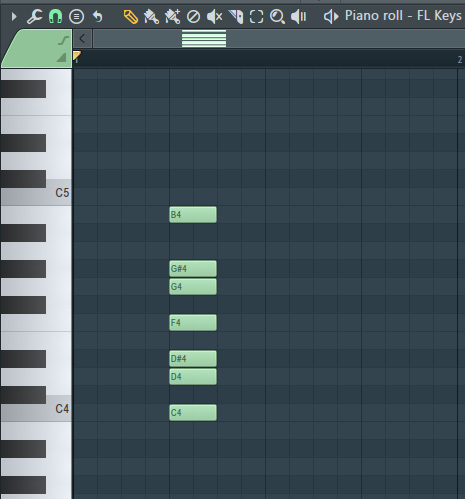The image size is (465, 499).
Task: Select the Slice tool
Action: coord(236,17)
